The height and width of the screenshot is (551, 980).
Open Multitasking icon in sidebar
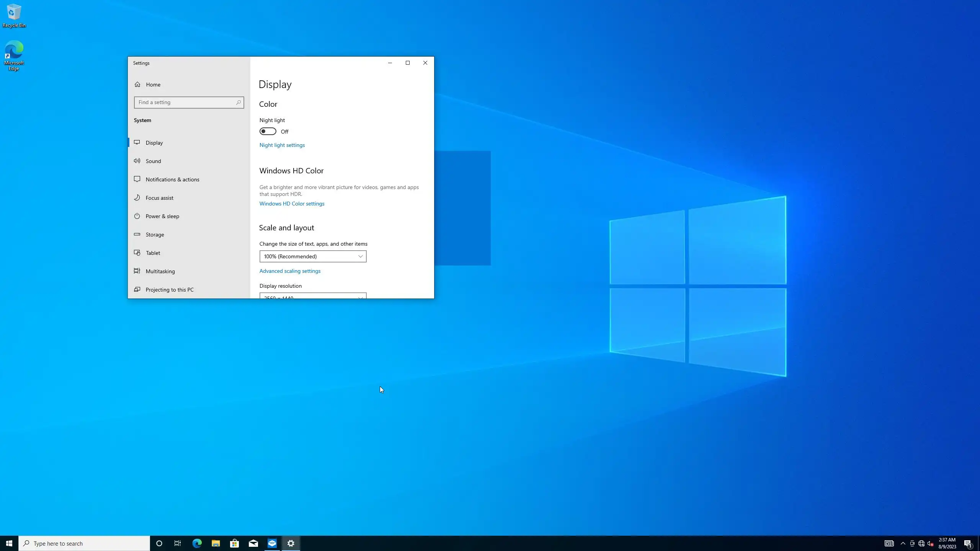(x=137, y=271)
